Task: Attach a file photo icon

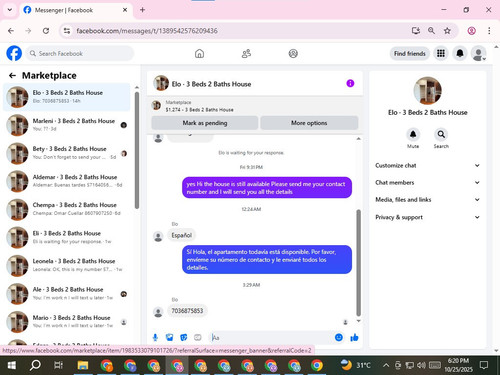Action: [x=169, y=338]
